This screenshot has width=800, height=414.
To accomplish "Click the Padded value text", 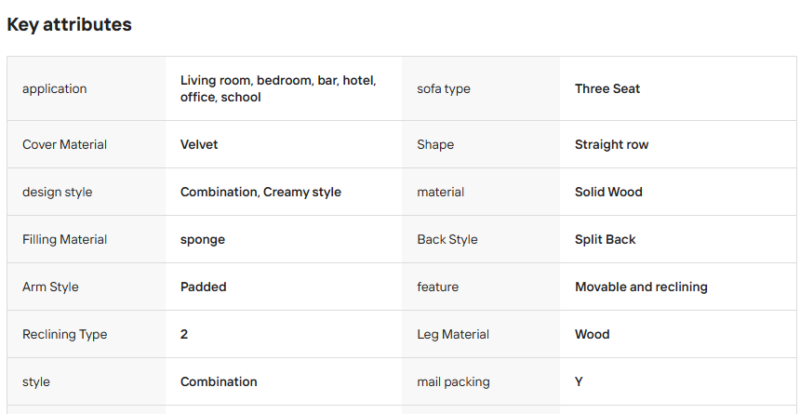I will tap(203, 287).
